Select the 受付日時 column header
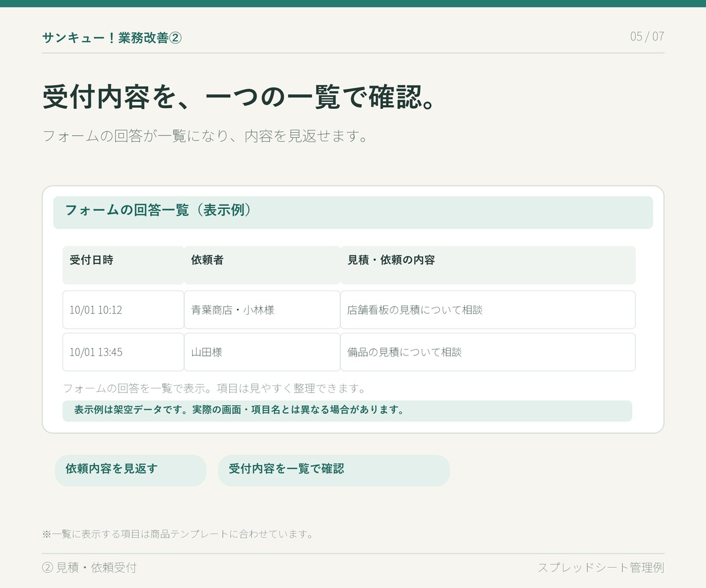 (x=123, y=265)
